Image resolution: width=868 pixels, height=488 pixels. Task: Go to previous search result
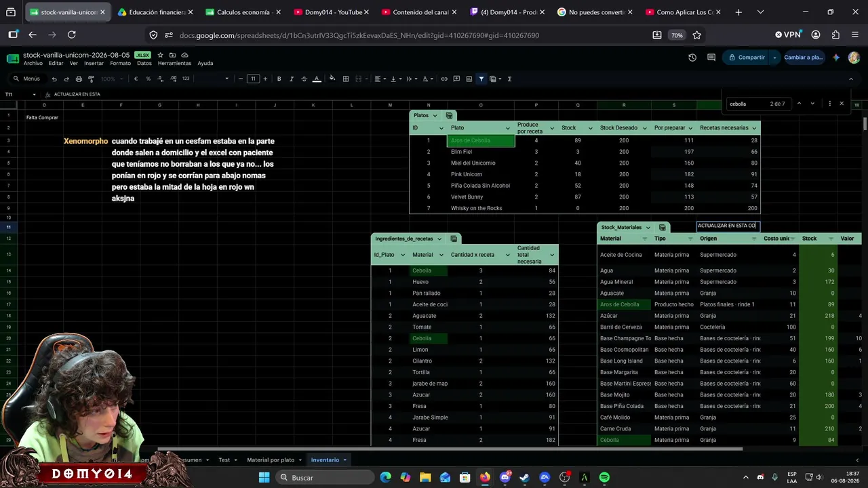click(x=799, y=104)
